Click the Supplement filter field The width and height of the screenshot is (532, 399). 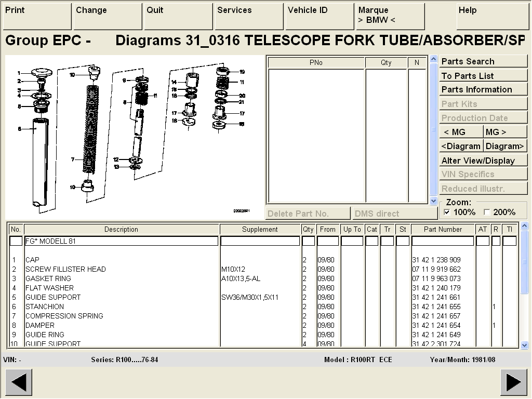point(260,241)
